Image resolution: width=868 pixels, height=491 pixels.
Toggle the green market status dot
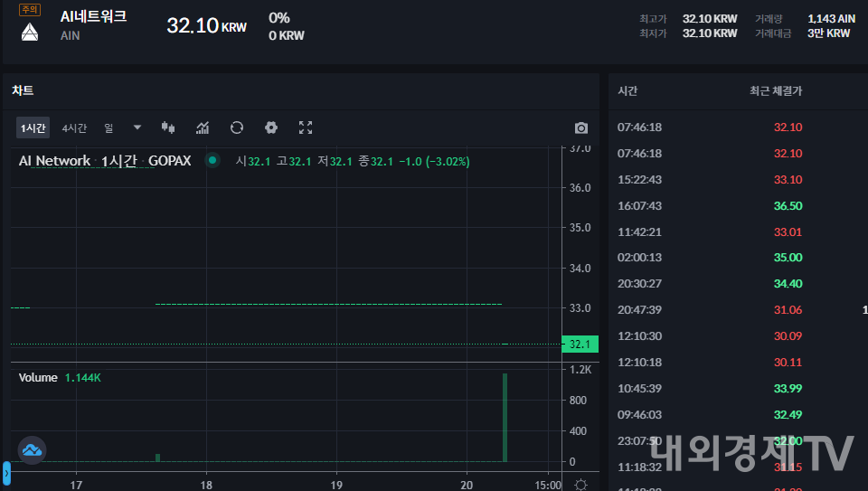tap(212, 160)
